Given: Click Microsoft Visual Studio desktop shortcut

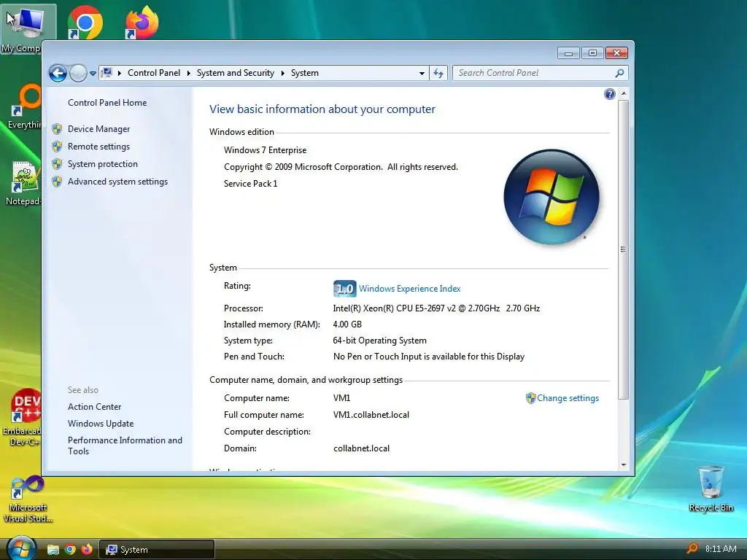Looking at the screenshot, I should point(28,499).
